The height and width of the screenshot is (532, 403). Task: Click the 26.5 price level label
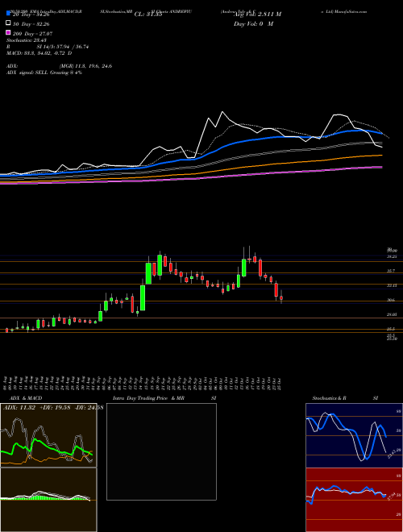391,329
